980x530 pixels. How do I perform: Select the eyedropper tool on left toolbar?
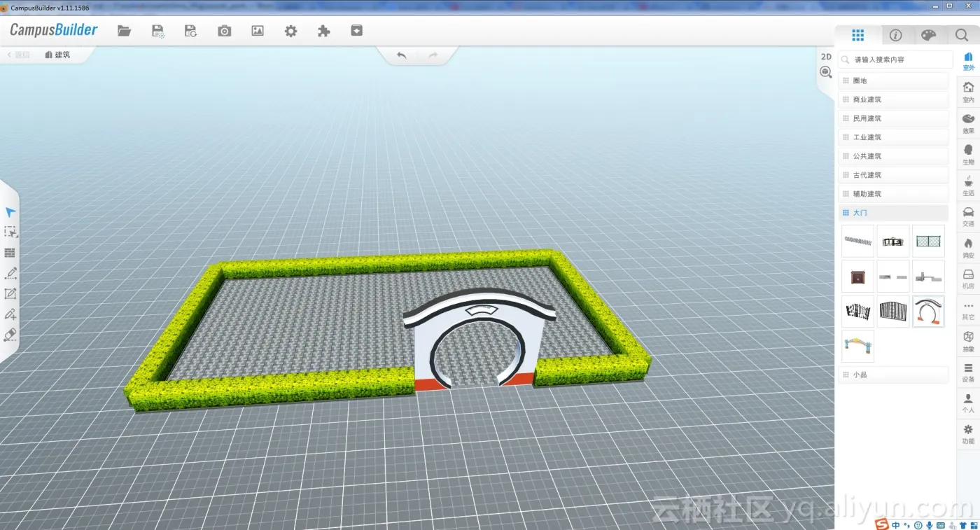[x=10, y=314]
